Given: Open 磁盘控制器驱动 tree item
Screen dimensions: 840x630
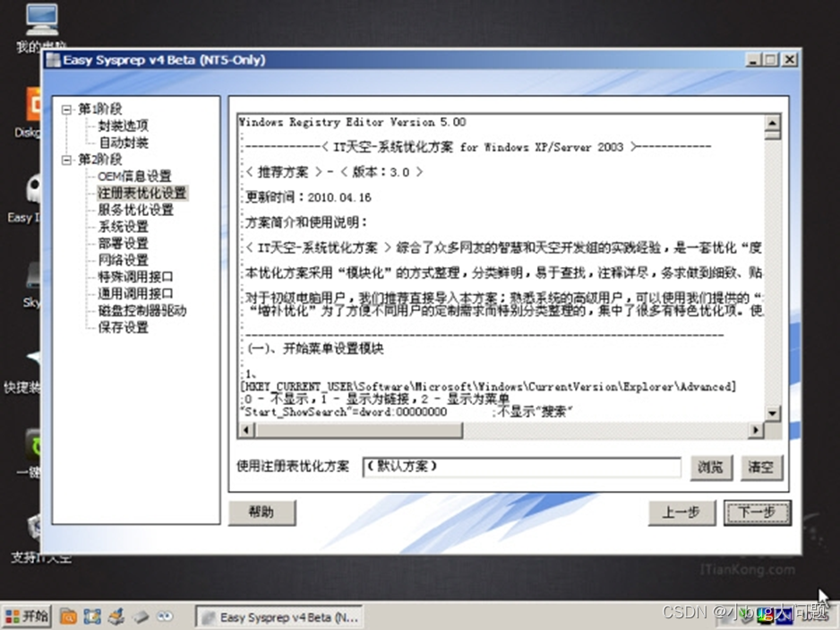Looking at the screenshot, I should click(142, 310).
